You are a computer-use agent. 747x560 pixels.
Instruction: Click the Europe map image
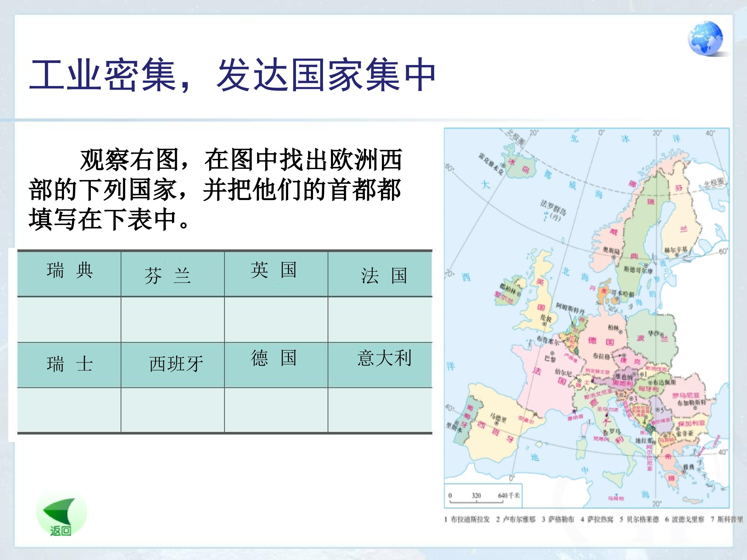[587, 317]
